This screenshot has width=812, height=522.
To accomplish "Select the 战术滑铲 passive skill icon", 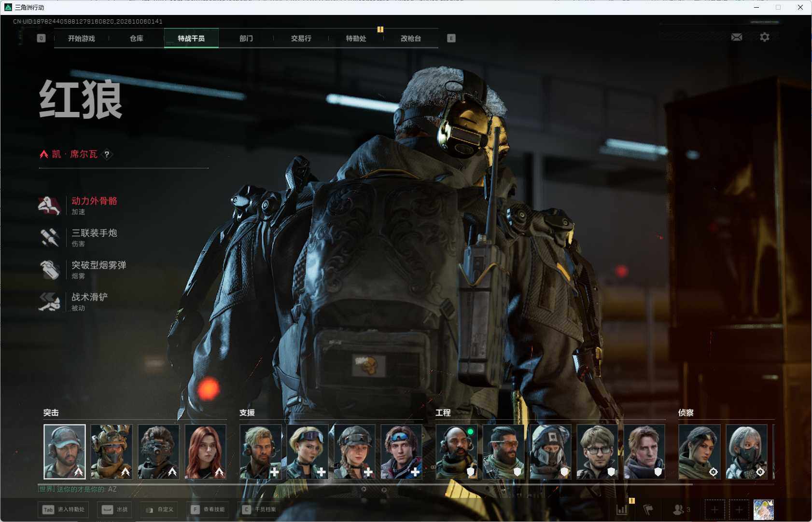I will click(x=49, y=302).
